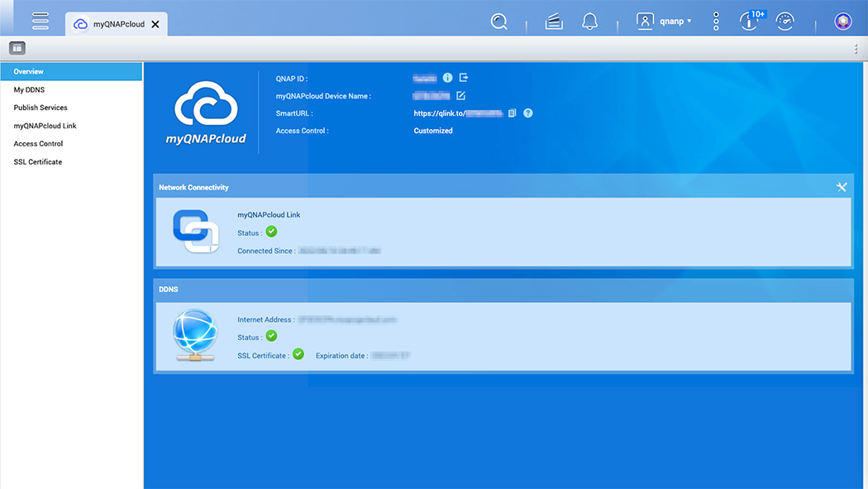
Task: Open the background tasks icon
Action: pos(554,21)
